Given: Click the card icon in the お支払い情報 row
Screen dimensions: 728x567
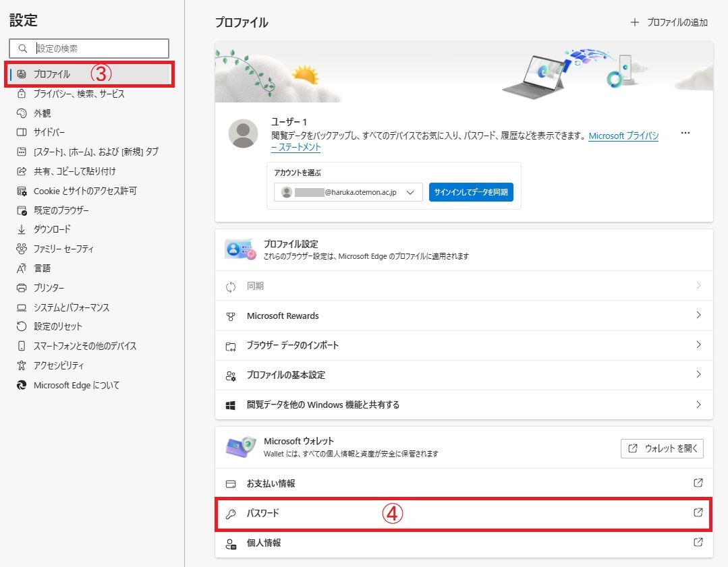Looking at the screenshot, I should [230, 484].
